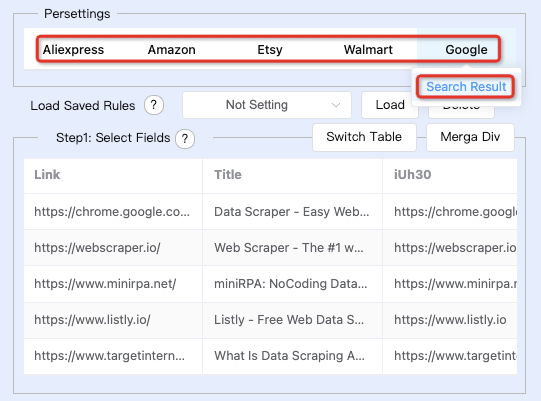Click the Data Scraper - Easy Web... title cell
The height and width of the screenshot is (401, 541).
click(x=293, y=212)
